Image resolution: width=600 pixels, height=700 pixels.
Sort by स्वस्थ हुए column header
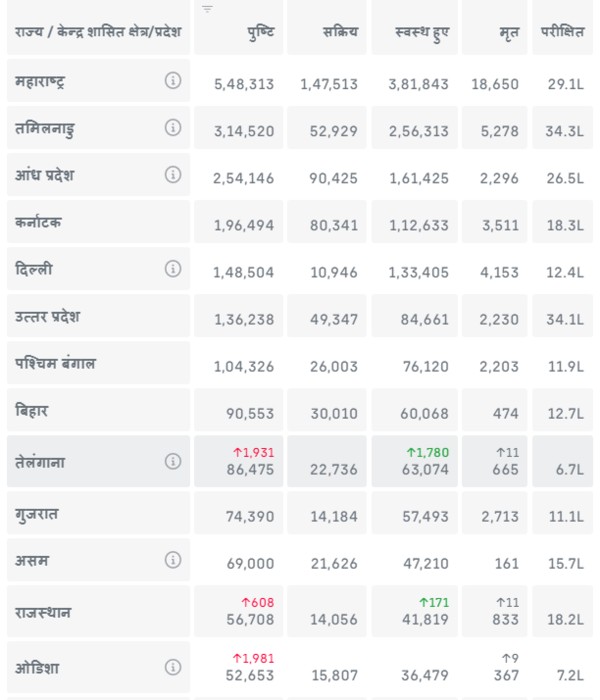[x=422, y=33]
